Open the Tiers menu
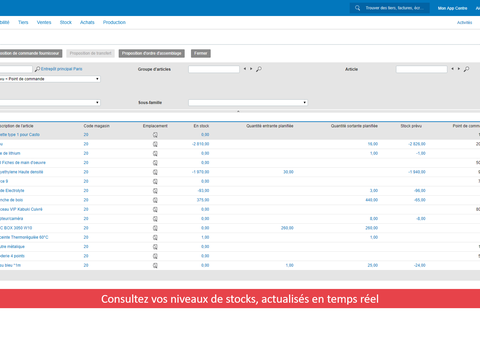This screenshot has width=480, height=360. (23, 22)
